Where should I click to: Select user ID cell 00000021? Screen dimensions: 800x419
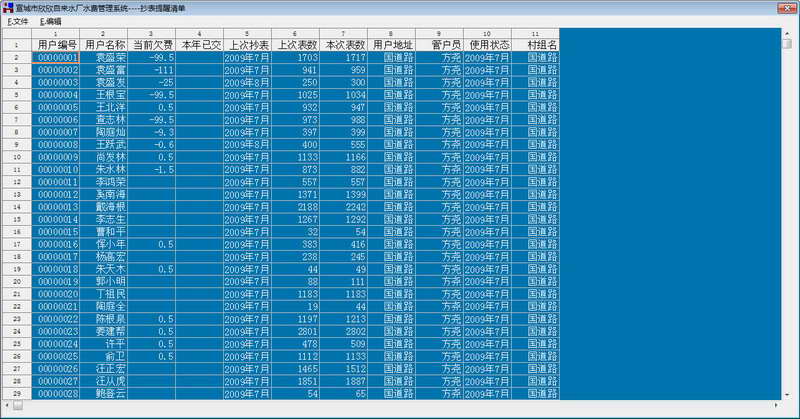click(x=56, y=306)
